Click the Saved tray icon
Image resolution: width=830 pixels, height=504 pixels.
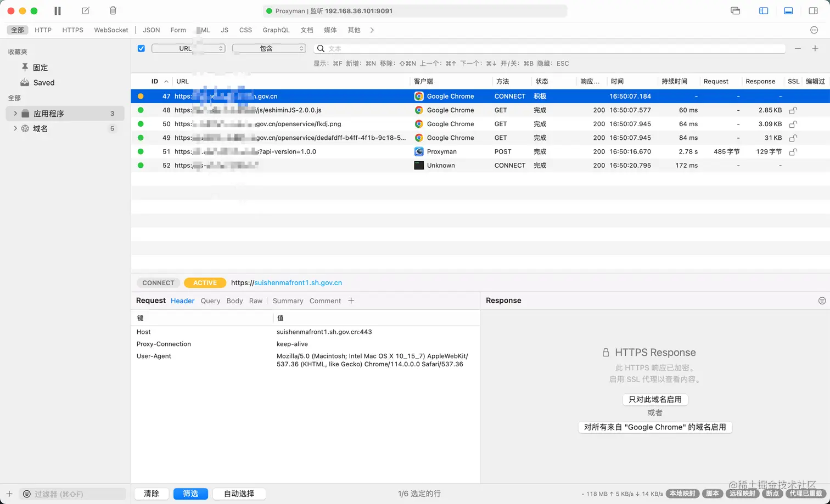tap(25, 82)
